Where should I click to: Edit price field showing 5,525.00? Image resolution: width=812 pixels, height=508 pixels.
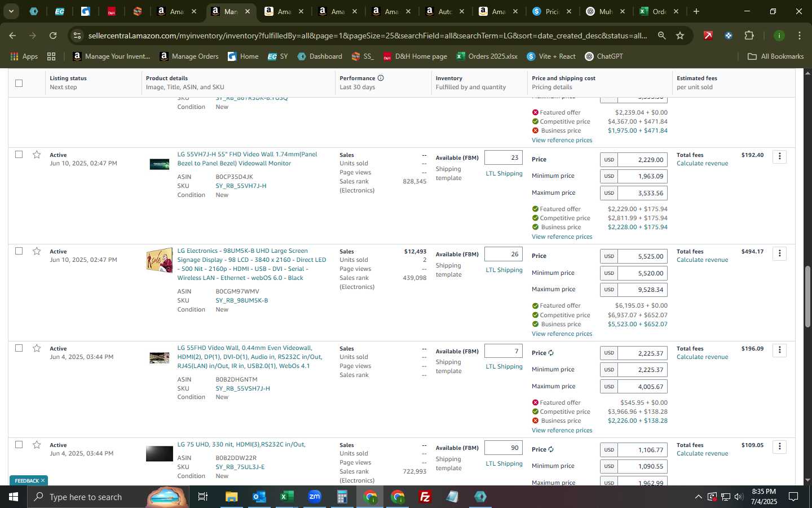click(x=642, y=256)
